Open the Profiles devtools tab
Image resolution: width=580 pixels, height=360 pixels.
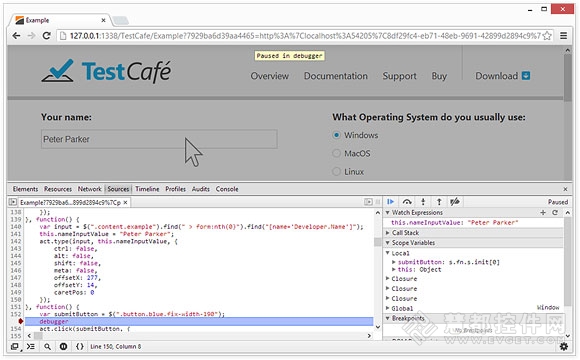(x=175, y=189)
